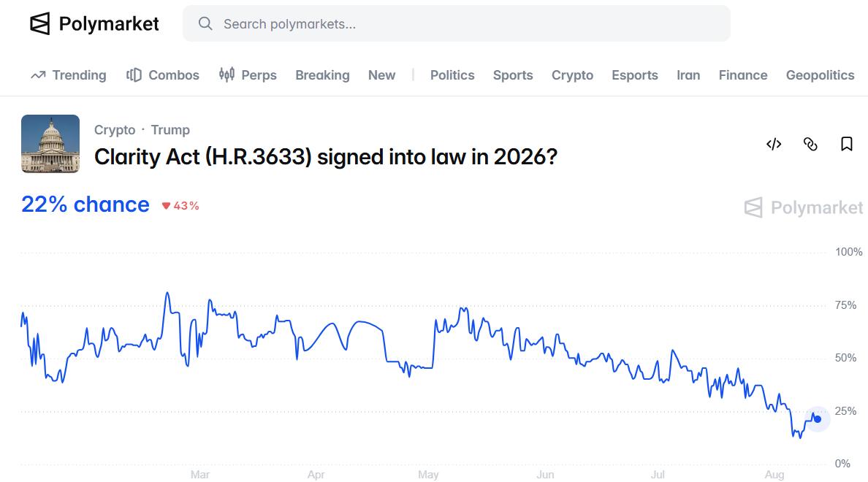Click the Polymarket logo icon
Image resolution: width=868 pixels, height=482 pixels.
[40, 24]
